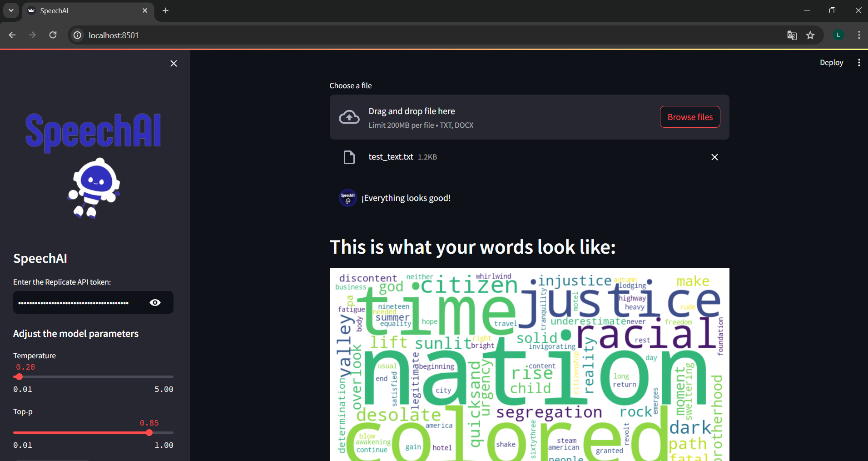Open the Google Translate page icon
This screenshot has height=461, width=868.
[x=792, y=35]
